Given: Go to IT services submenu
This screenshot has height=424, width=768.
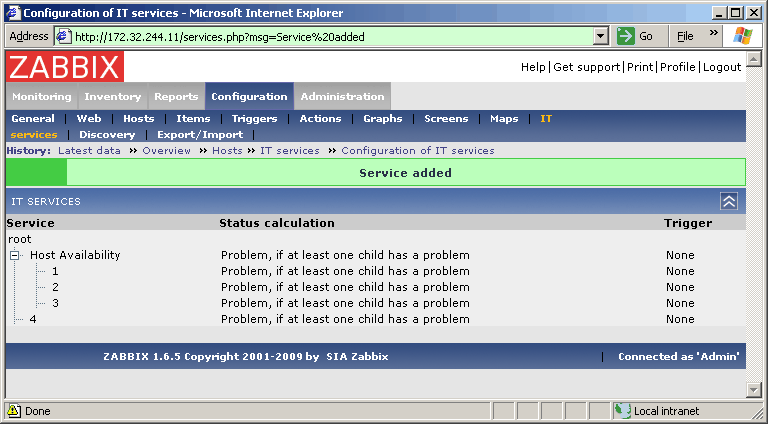Looking at the screenshot, I should [x=34, y=135].
